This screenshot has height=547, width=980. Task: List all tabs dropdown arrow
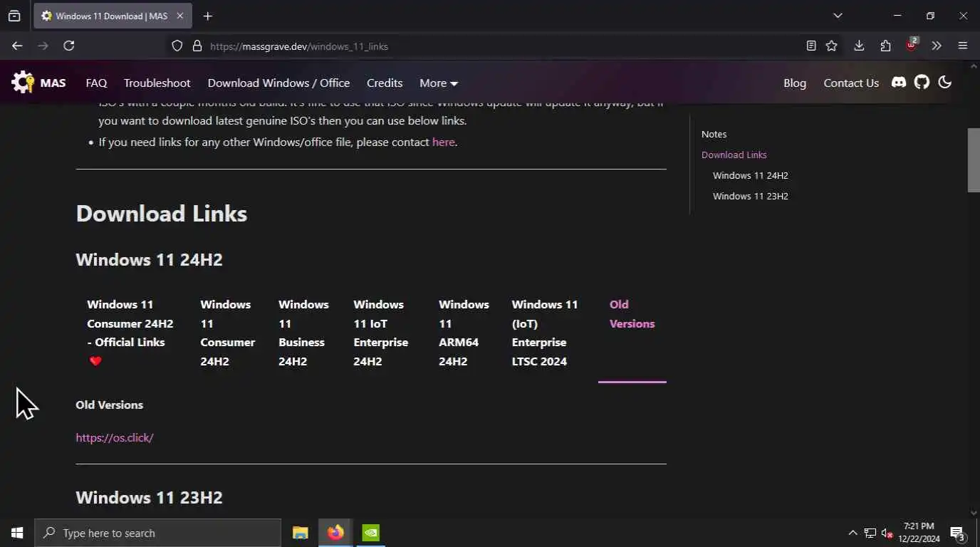838,16
